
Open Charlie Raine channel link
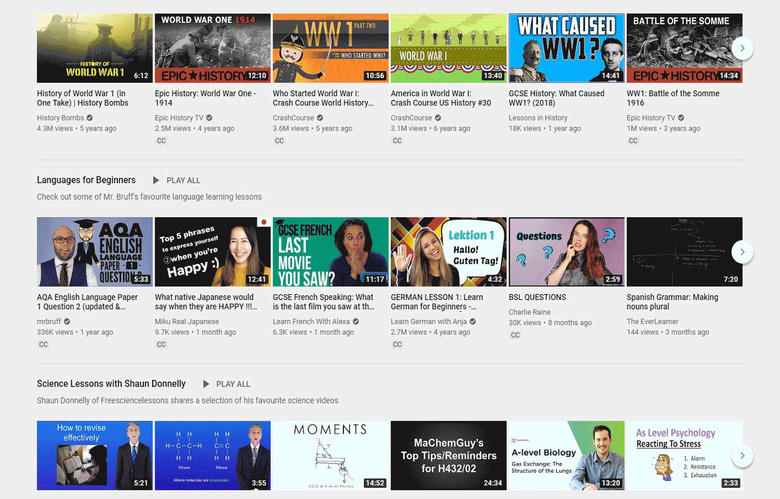click(x=529, y=312)
